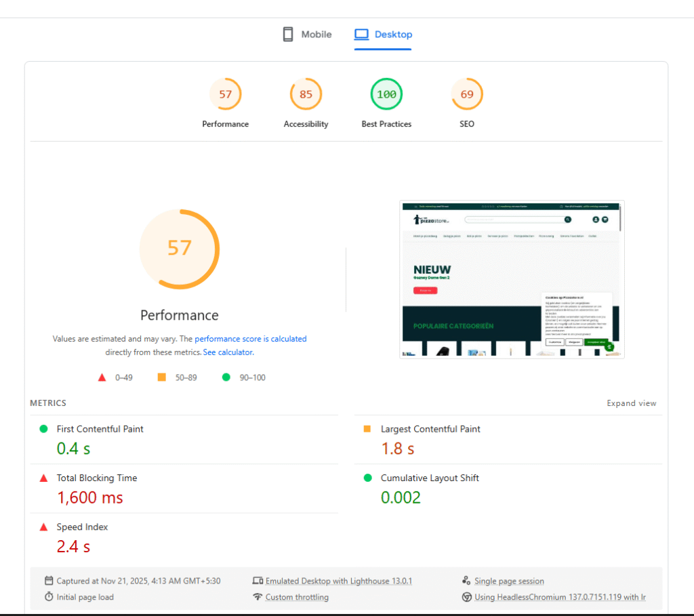The image size is (694, 616).
Task: Click the Single page session item
Action: (508, 581)
